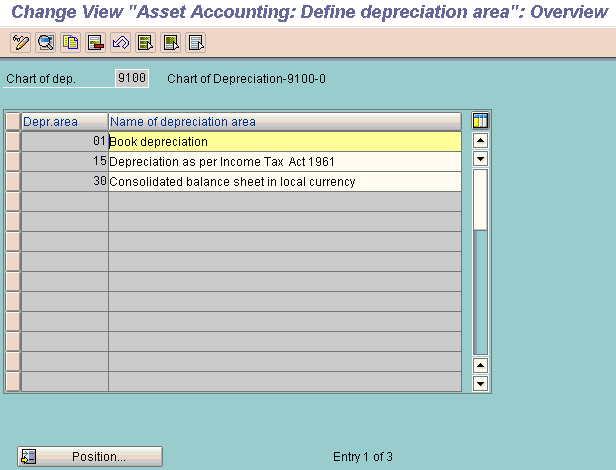The height and width of the screenshot is (470, 616).
Task: Click Consolidated balance sheet in local currency field
Action: click(285, 182)
